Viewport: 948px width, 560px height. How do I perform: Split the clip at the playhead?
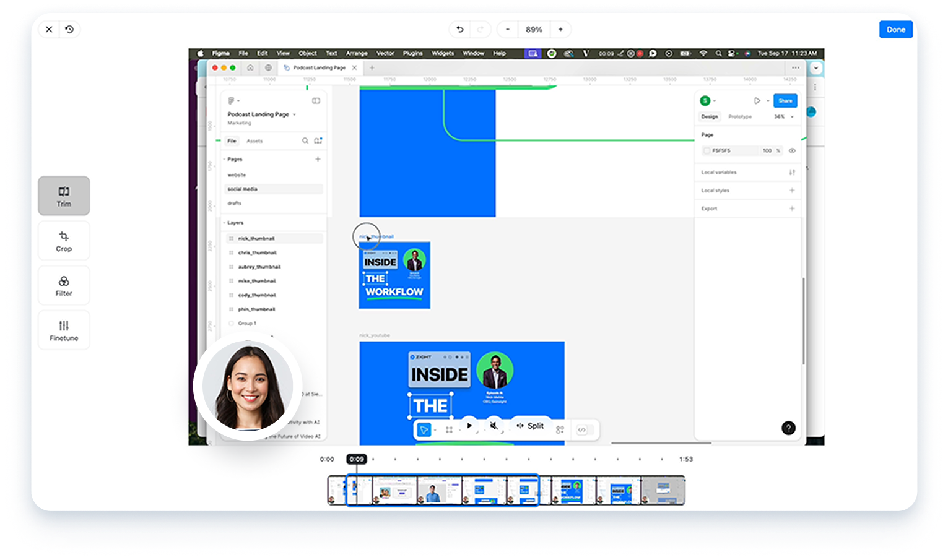pos(531,426)
